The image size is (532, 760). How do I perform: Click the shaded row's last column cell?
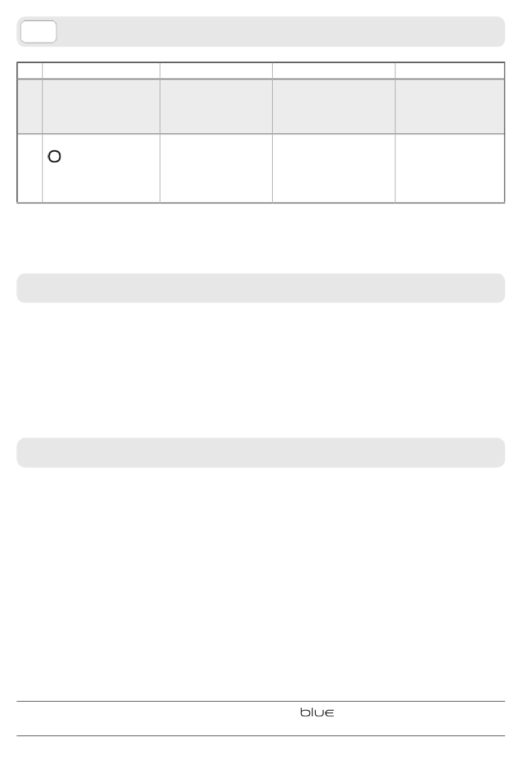pyautogui.click(x=450, y=106)
